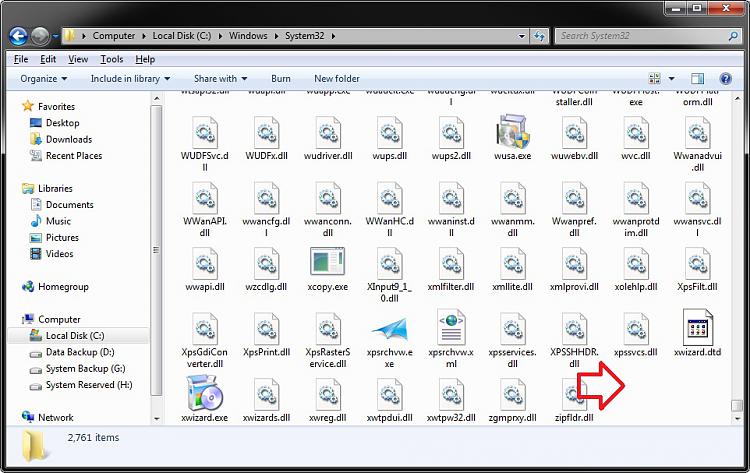Select the zipfldr.dll file icon

coord(574,394)
